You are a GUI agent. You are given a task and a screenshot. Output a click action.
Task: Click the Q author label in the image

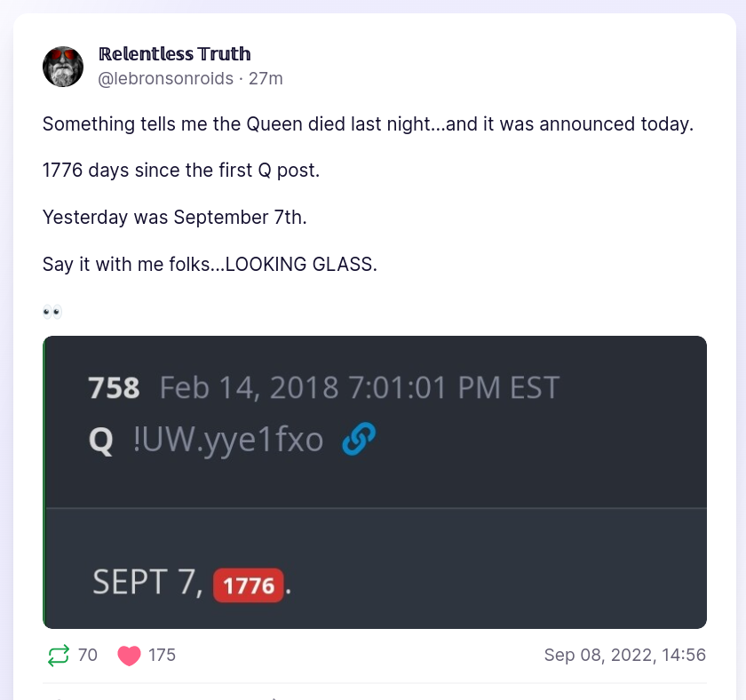pyautogui.click(x=101, y=440)
